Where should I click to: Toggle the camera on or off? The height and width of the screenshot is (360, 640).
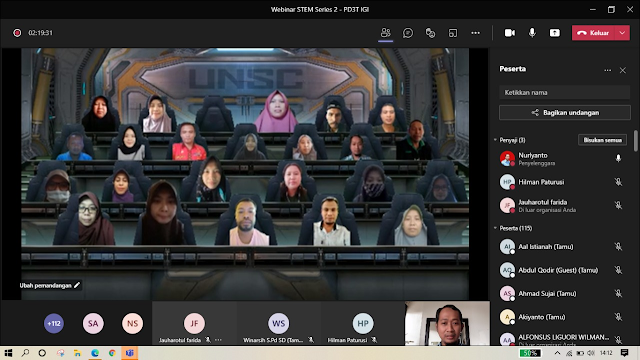tap(509, 33)
